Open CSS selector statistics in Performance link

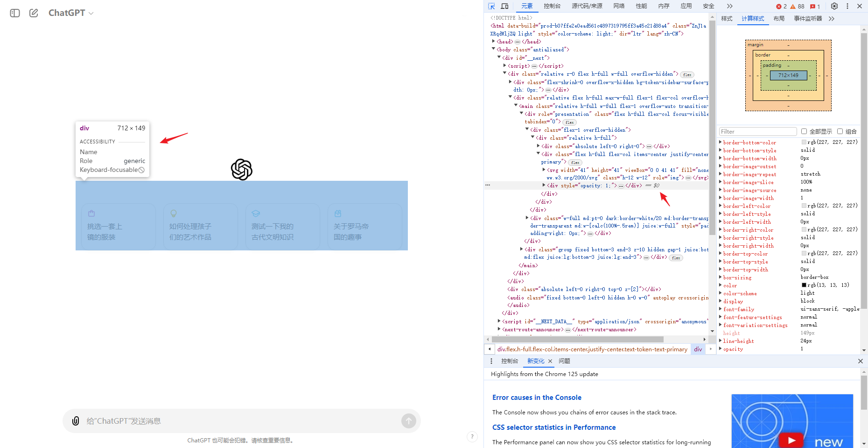(554, 427)
